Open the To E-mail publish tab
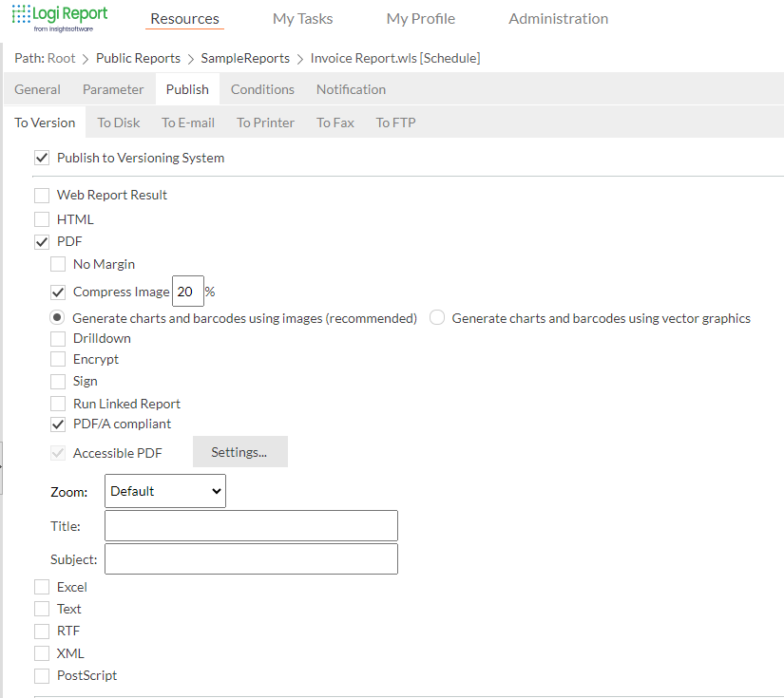This screenshot has height=698, width=784. pyautogui.click(x=187, y=122)
